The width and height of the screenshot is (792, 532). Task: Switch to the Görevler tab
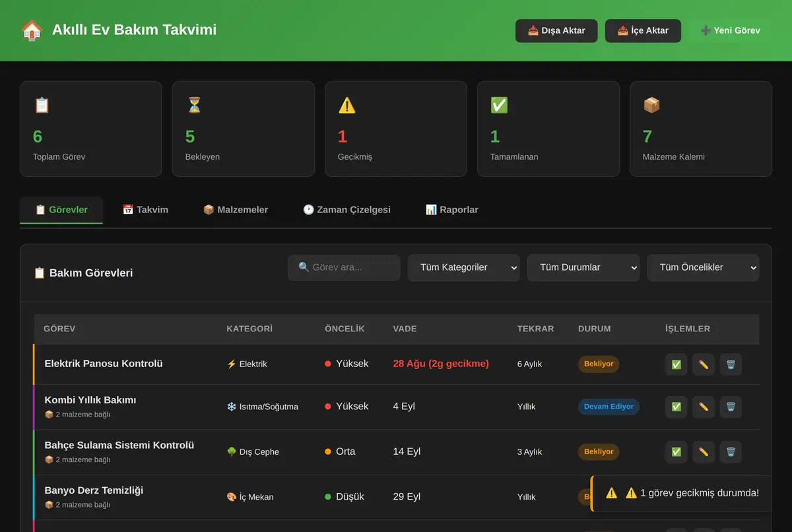pyautogui.click(x=61, y=210)
